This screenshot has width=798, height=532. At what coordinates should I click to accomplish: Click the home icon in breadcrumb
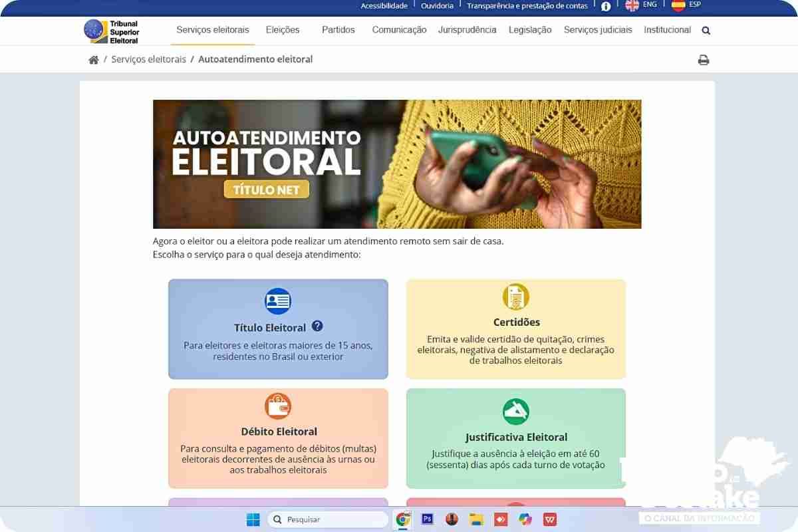coord(94,60)
